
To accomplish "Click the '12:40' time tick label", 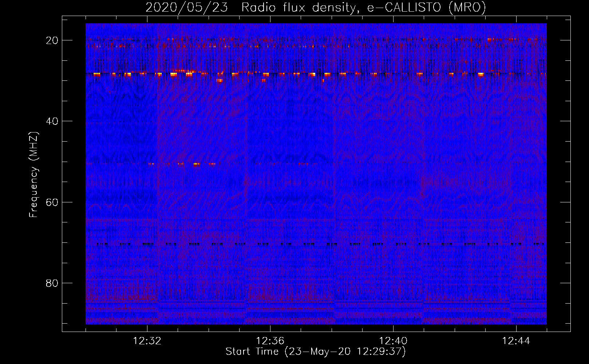I will coord(393,341).
